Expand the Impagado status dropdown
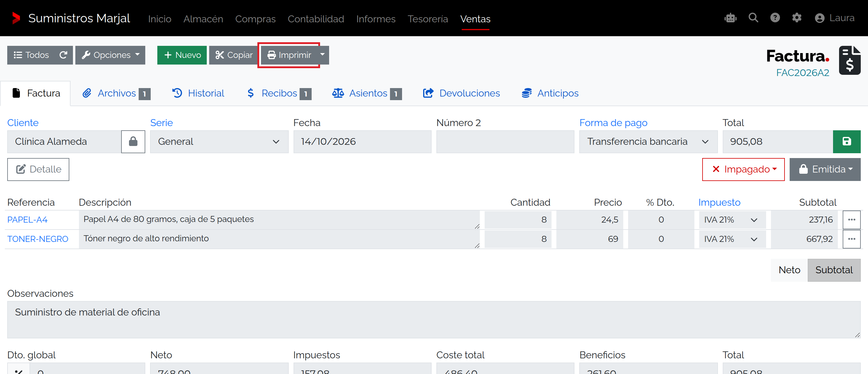 point(743,169)
